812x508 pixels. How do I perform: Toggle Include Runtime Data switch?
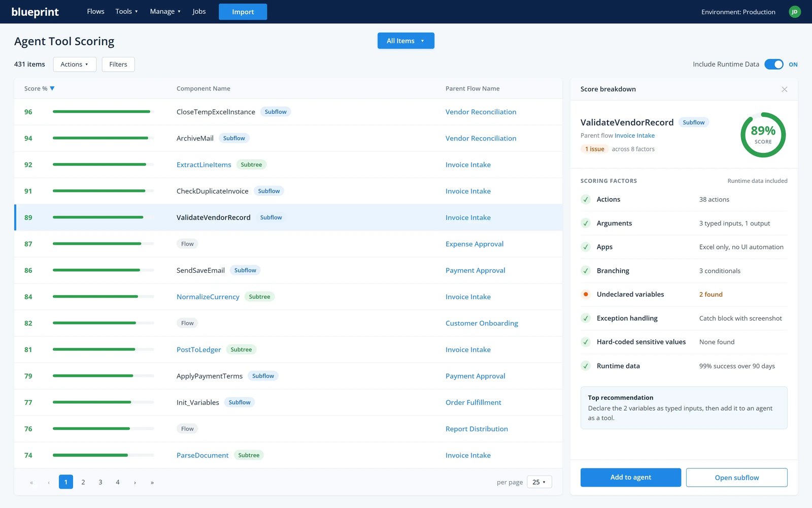773,64
